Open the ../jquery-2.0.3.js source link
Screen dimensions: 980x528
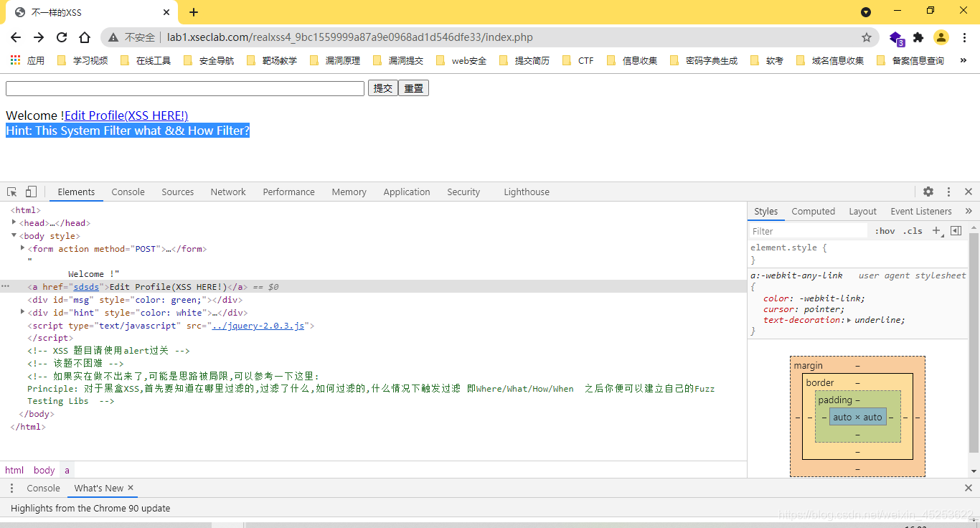click(x=258, y=326)
